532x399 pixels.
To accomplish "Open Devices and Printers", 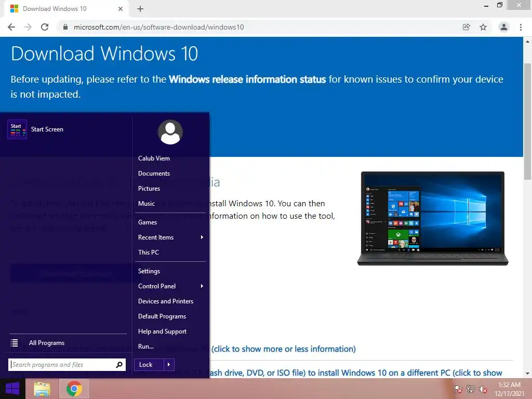I will click(166, 301).
